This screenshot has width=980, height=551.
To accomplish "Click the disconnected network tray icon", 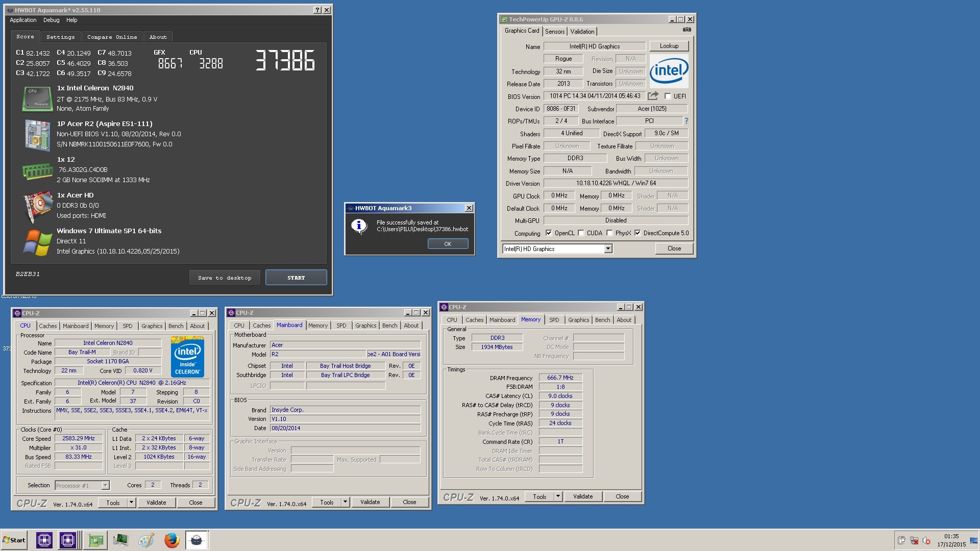I will (914, 540).
